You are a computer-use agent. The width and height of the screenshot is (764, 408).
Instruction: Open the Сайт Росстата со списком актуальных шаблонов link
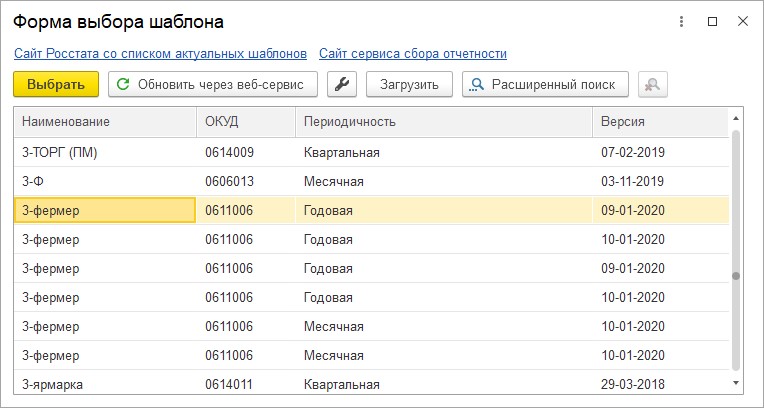pos(160,54)
